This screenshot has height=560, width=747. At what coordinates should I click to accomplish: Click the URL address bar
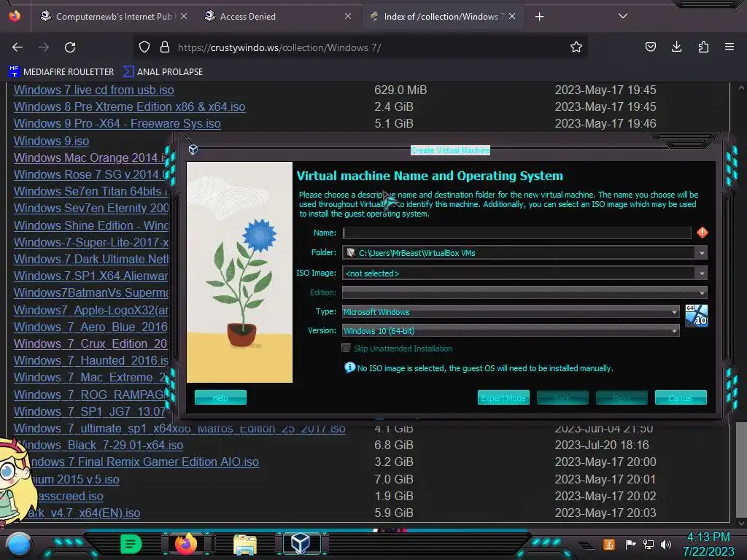click(362, 47)
